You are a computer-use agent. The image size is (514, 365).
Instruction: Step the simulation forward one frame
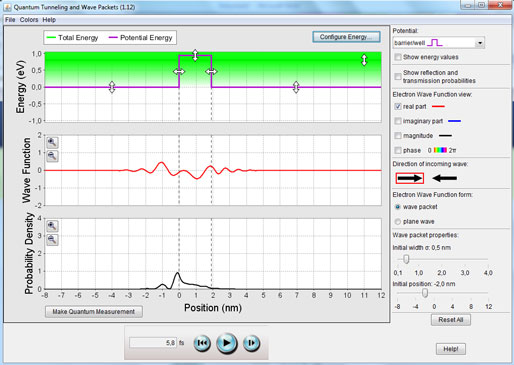tap(251, 343)
